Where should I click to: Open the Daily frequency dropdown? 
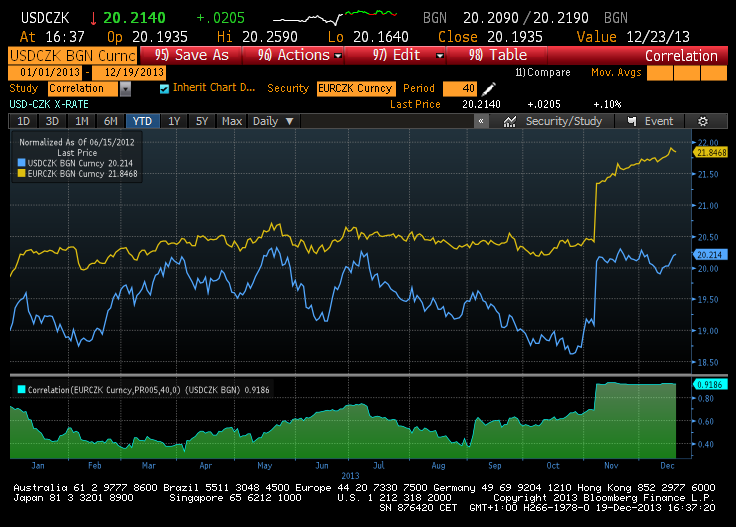point(273,121)
